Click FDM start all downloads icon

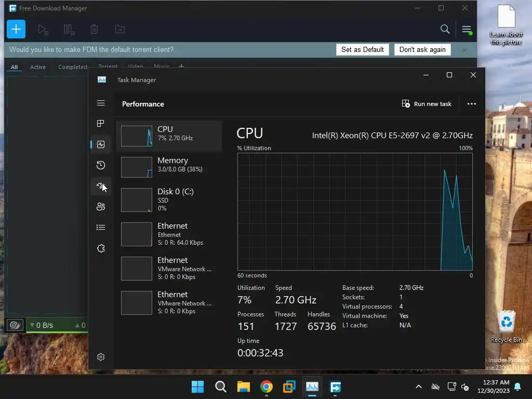tap(43, 30)
